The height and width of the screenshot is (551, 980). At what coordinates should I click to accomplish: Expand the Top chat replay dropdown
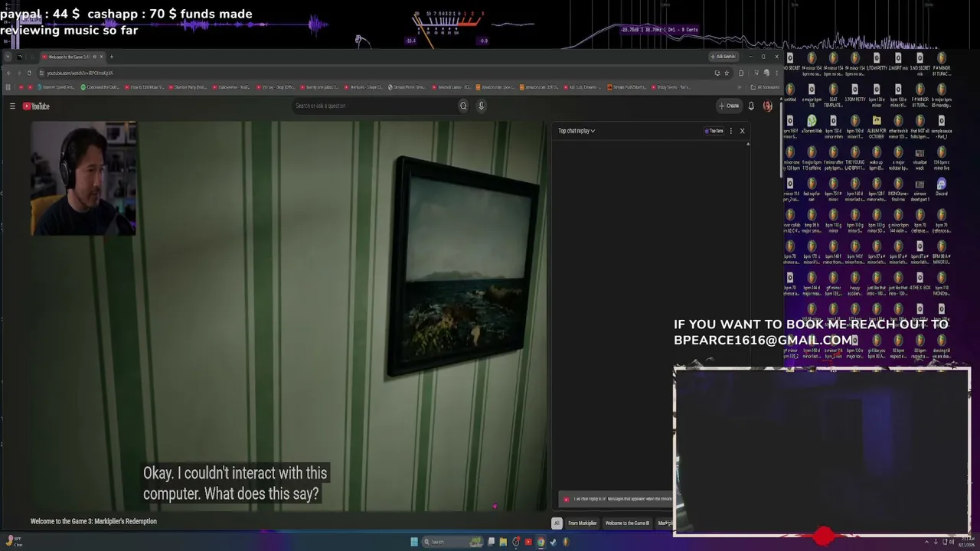[577, 131]
